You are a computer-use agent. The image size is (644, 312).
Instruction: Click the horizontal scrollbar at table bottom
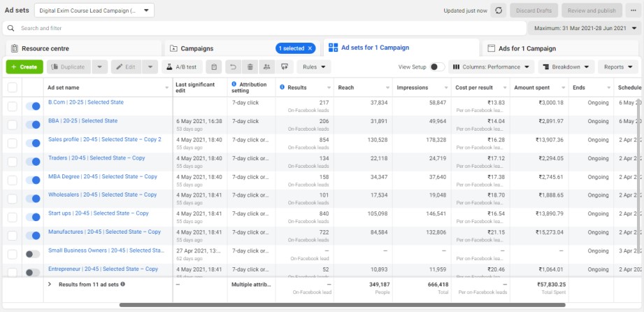point(342,305)
